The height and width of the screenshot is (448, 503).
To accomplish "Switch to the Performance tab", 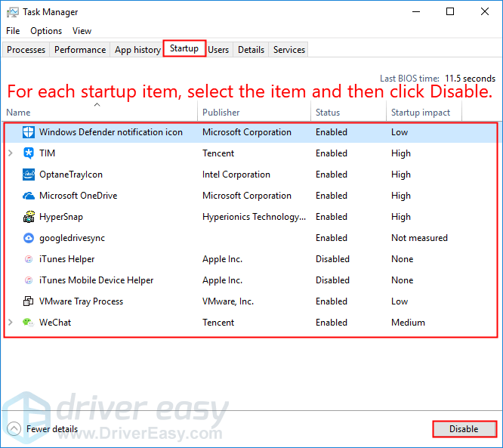I will tap(80, 50).
